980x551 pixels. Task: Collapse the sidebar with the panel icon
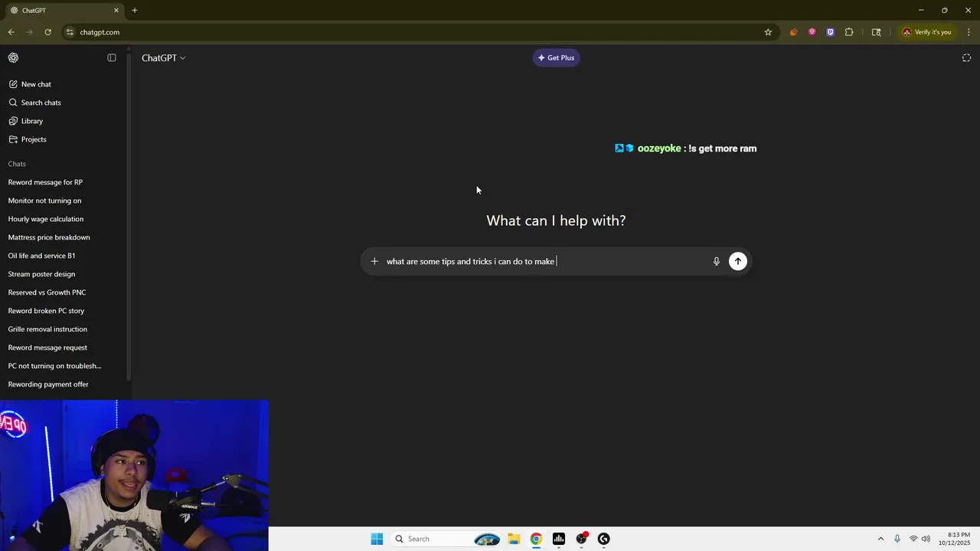tap(112, 57)
